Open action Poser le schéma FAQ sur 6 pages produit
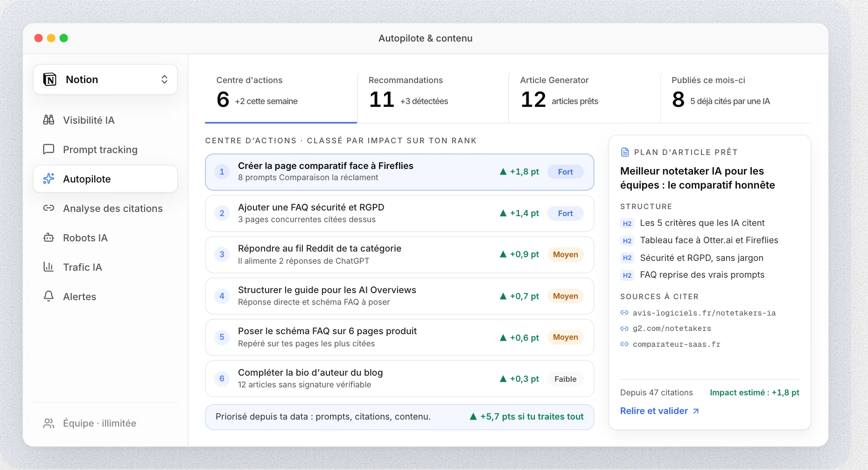This screenshot has height=470, width=868. pyautogui.click(x=399, y=337)
